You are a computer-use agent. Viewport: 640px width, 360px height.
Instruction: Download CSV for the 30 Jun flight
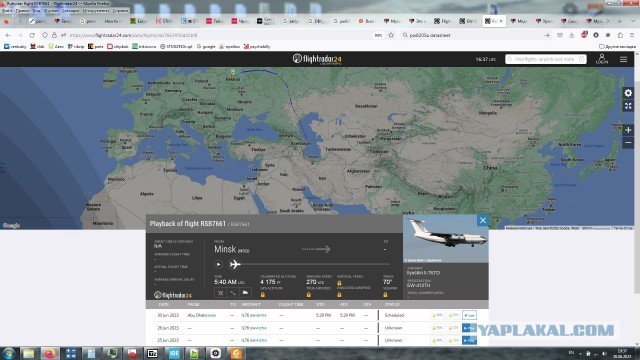pos(453,316)
